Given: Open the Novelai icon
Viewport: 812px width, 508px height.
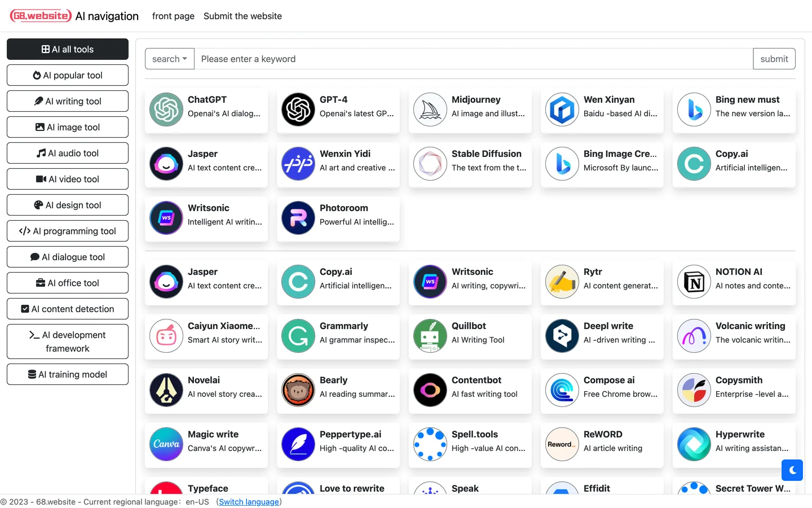Looking at the screenshot, I should (166, 390).
